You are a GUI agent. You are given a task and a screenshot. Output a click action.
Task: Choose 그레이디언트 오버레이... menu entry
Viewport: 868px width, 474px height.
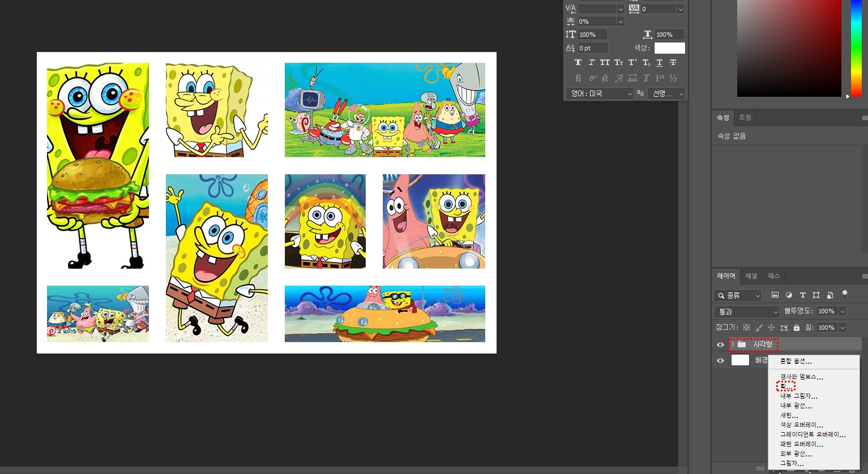tap(813, 434)
